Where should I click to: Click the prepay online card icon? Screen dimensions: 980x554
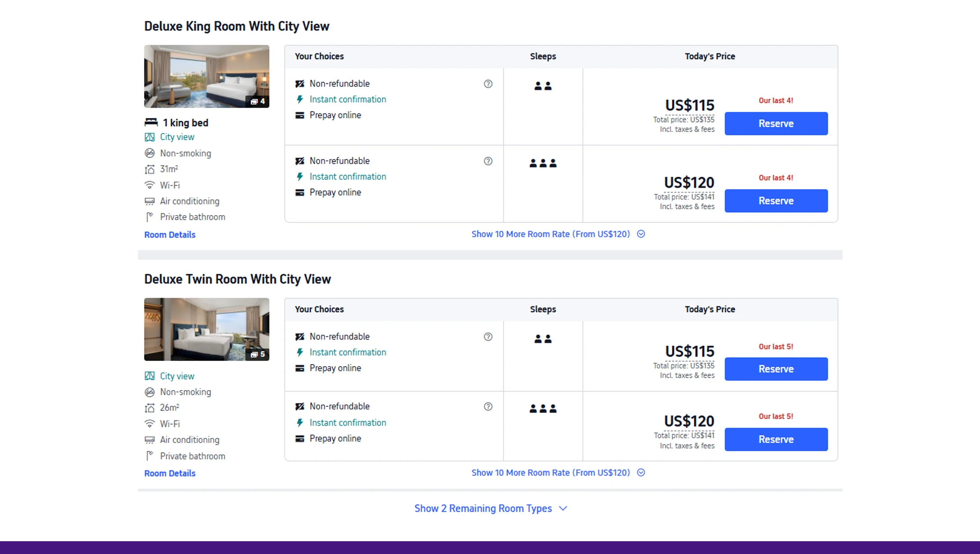300,115
